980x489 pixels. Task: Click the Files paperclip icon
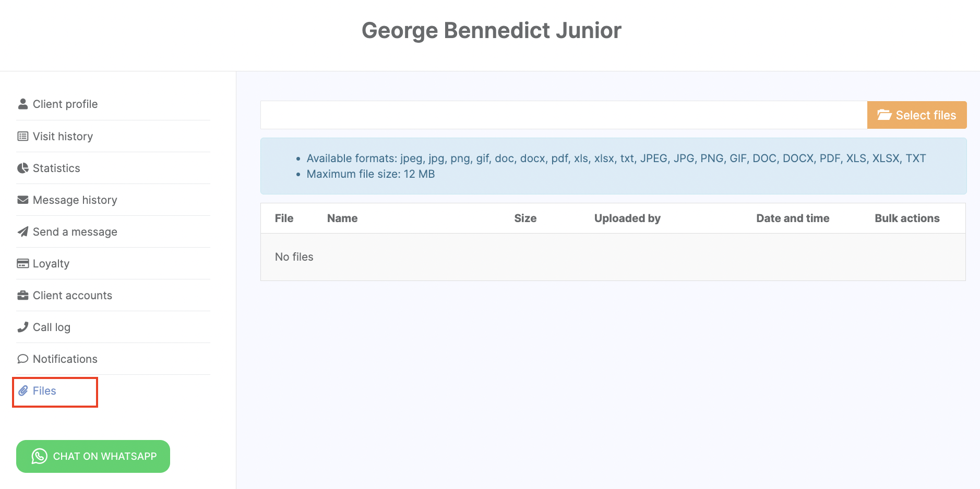tap(23, 391)
